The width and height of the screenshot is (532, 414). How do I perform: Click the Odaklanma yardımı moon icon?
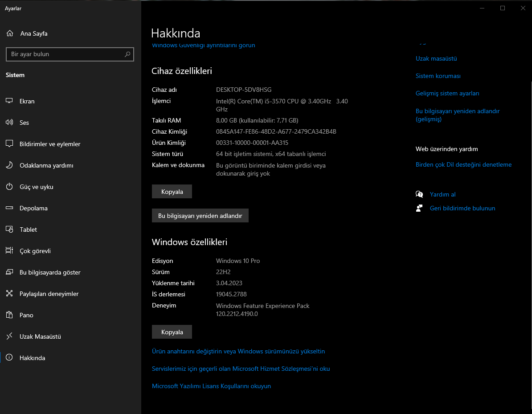9,165
